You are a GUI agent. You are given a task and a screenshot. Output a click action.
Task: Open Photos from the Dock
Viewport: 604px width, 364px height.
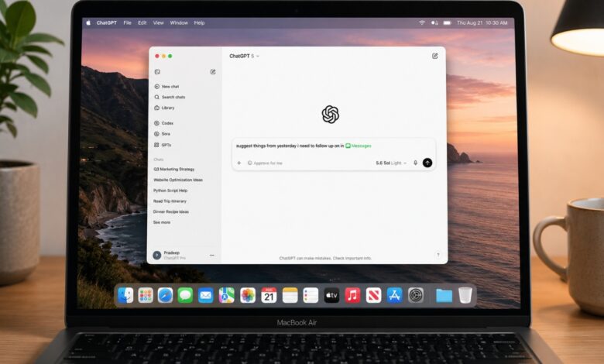click(x=248, y=295)
